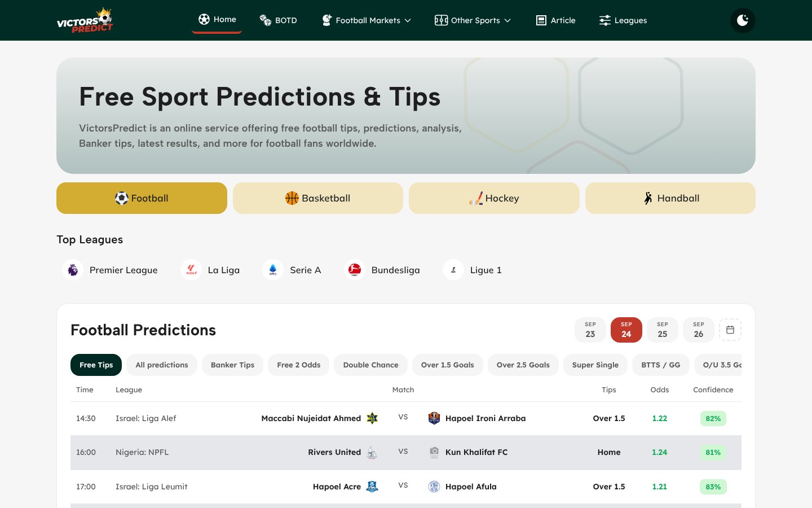Click the Rivers United team name
Image resolution: width=812 pixels, height=508 pixels.
pos(334,452)
